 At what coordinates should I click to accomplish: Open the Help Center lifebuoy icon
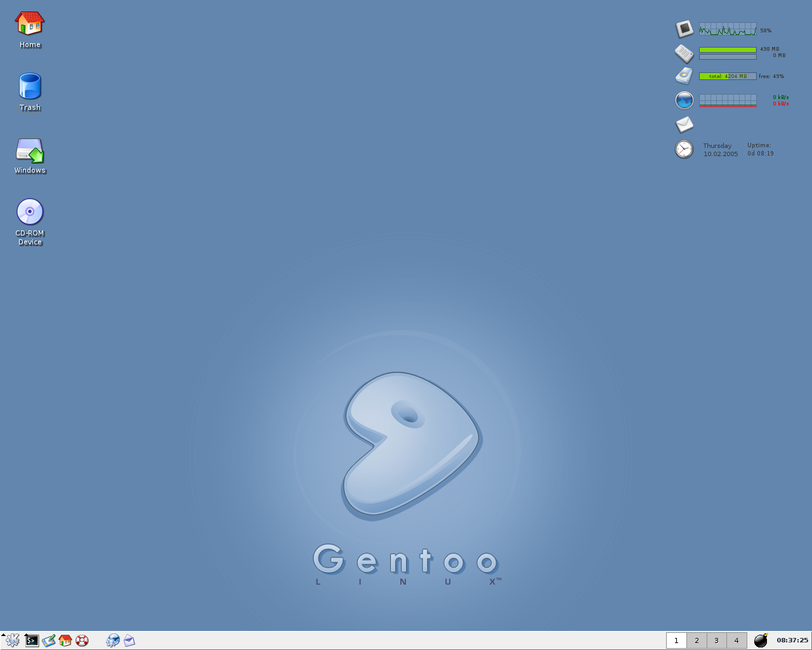point(82,640)
